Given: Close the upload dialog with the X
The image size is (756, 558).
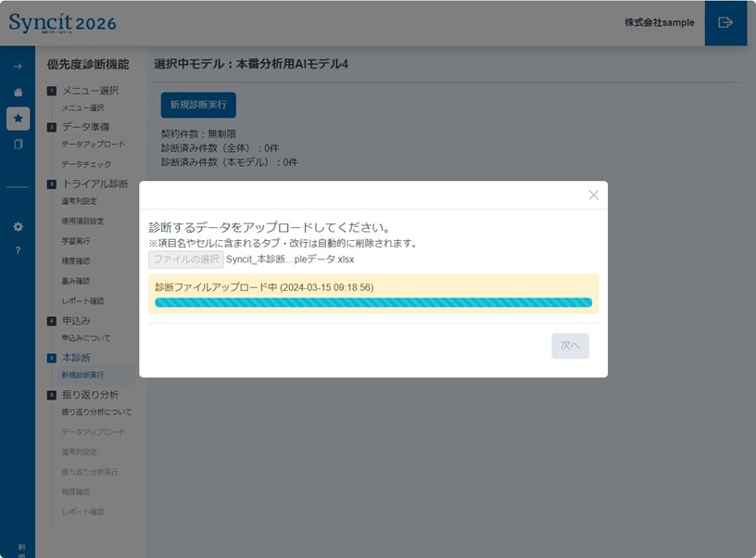Looking at the screenshot, I should pos(594,195).
